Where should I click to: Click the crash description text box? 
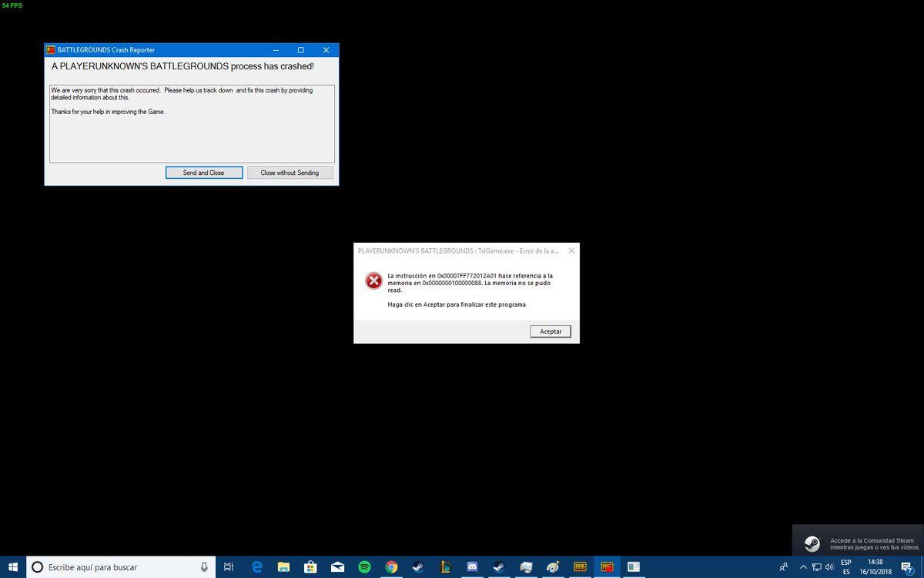pos(192,123)
